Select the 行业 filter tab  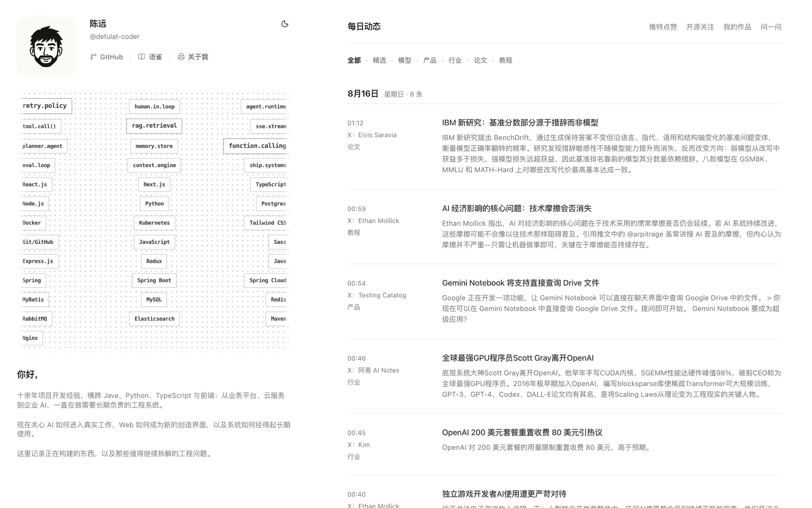point(455,60)
